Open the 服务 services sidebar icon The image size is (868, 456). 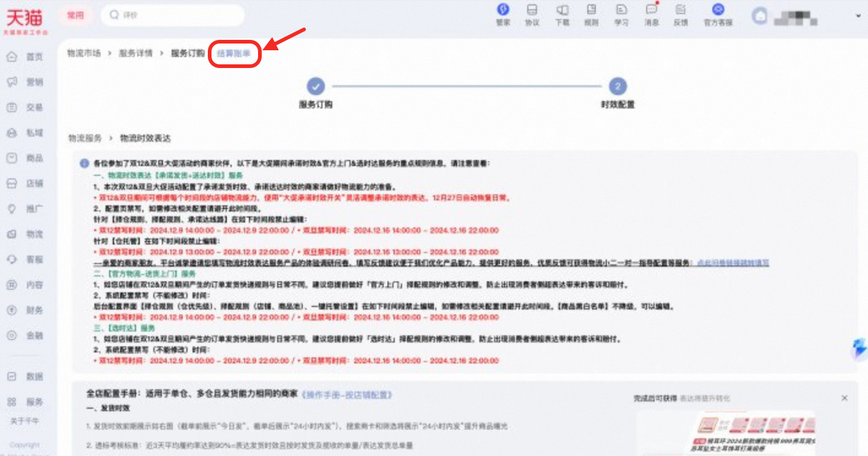[12, 402]
